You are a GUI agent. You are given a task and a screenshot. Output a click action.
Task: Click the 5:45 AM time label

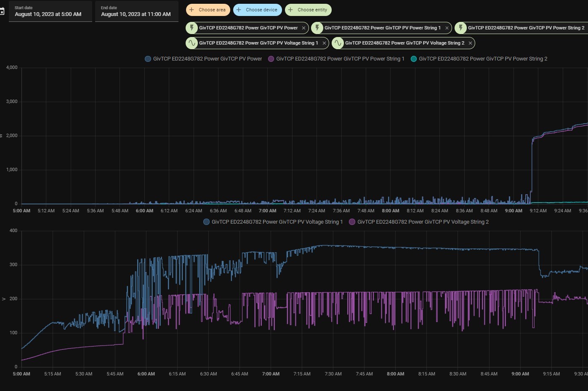click(115, 374)
